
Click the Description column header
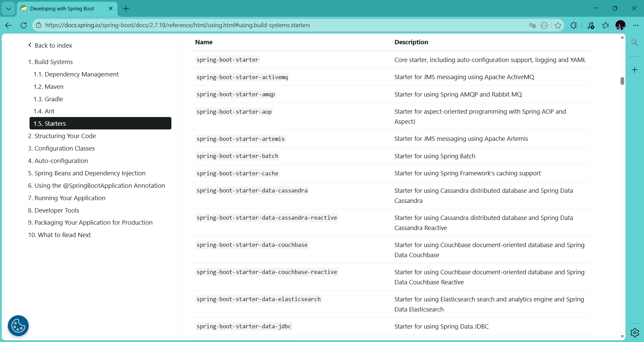point(411,42)
